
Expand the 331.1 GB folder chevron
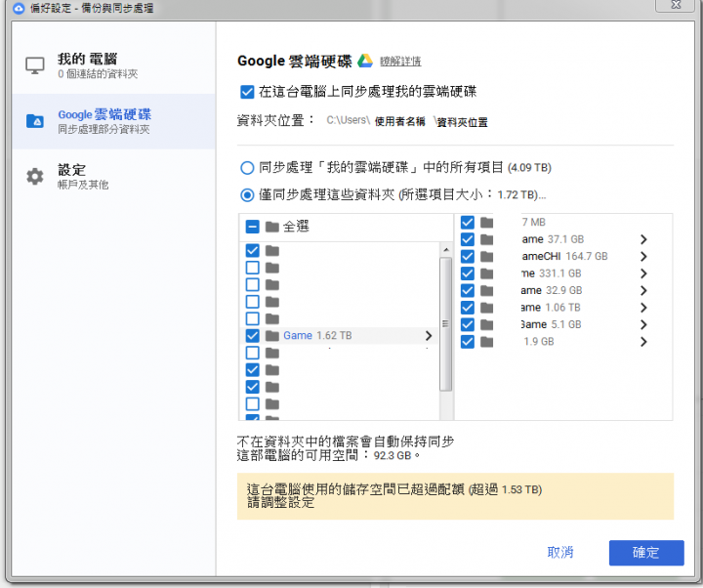(x=643, y=273)
